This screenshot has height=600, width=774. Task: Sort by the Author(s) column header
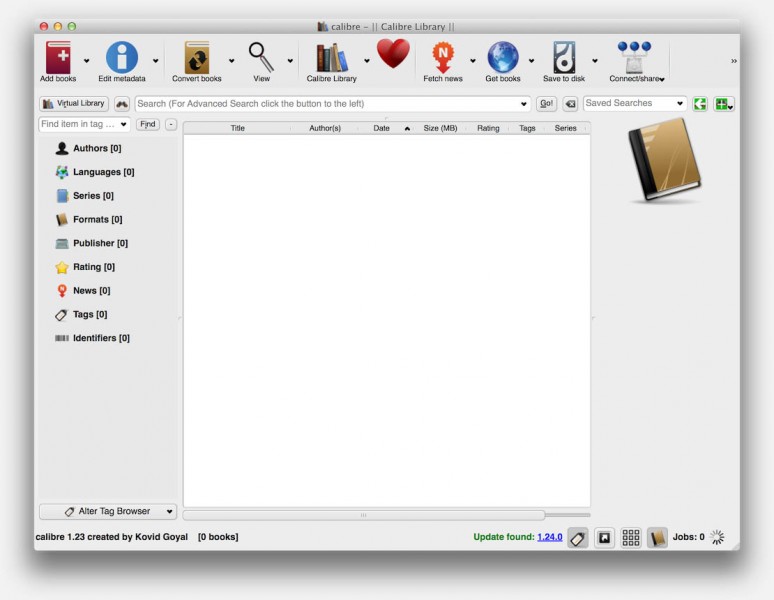coord(325,128)
